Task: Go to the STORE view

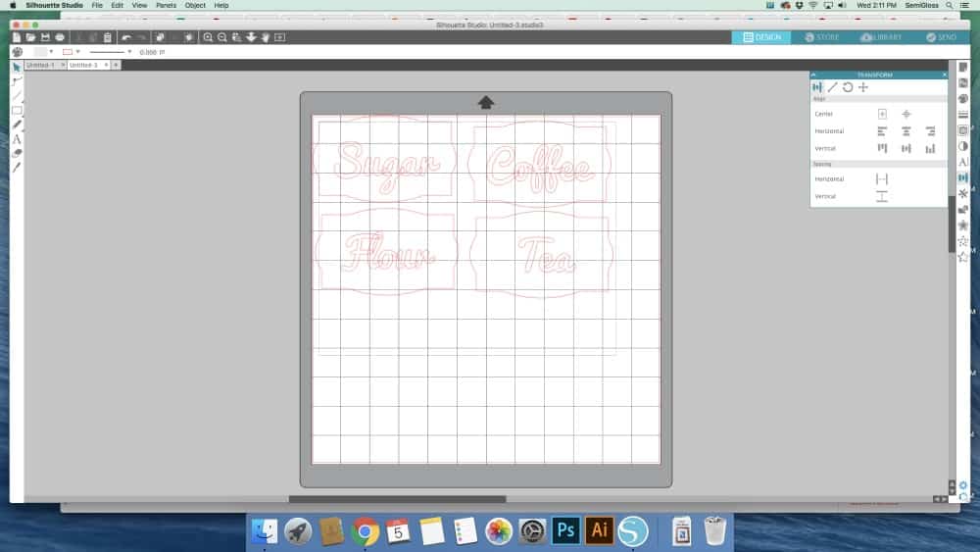Action: (821, 37)
